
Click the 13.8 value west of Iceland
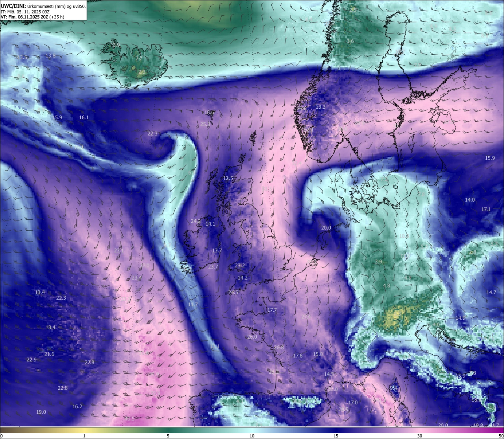51,56
